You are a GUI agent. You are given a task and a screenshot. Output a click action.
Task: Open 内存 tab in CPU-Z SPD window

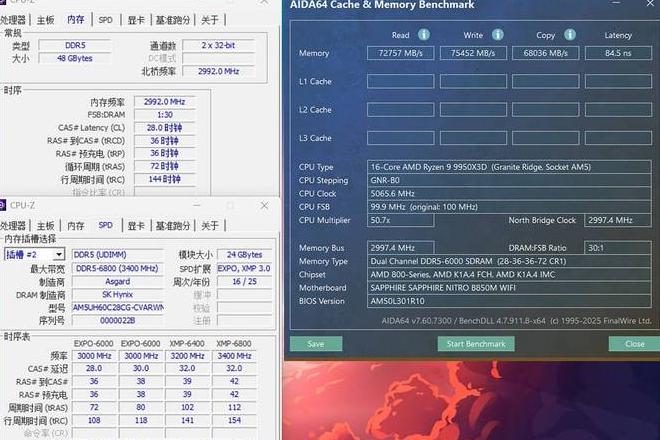tap(76, 226)
